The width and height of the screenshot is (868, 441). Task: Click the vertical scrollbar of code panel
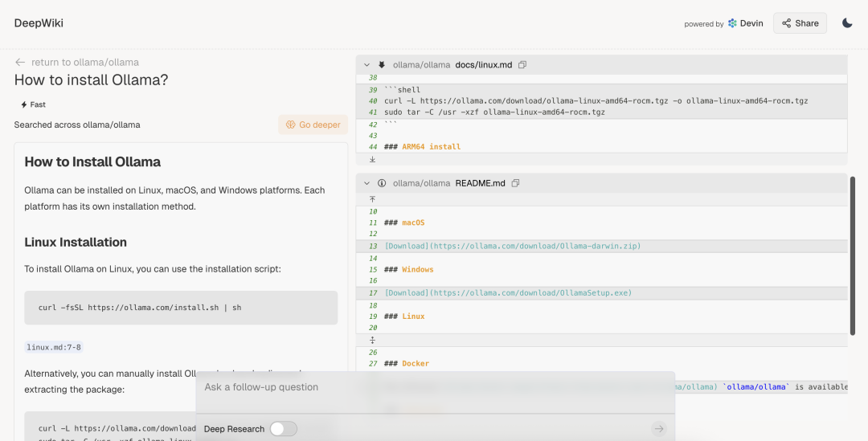853,255
